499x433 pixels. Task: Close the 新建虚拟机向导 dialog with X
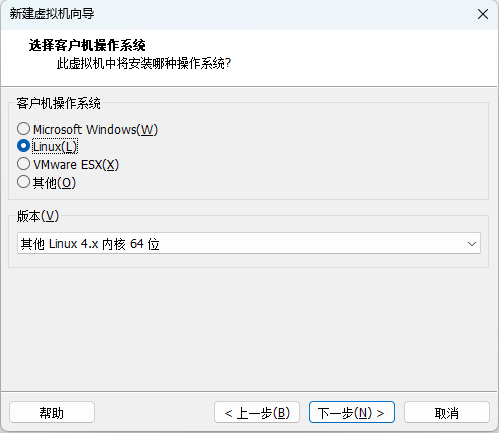(482, 14)
